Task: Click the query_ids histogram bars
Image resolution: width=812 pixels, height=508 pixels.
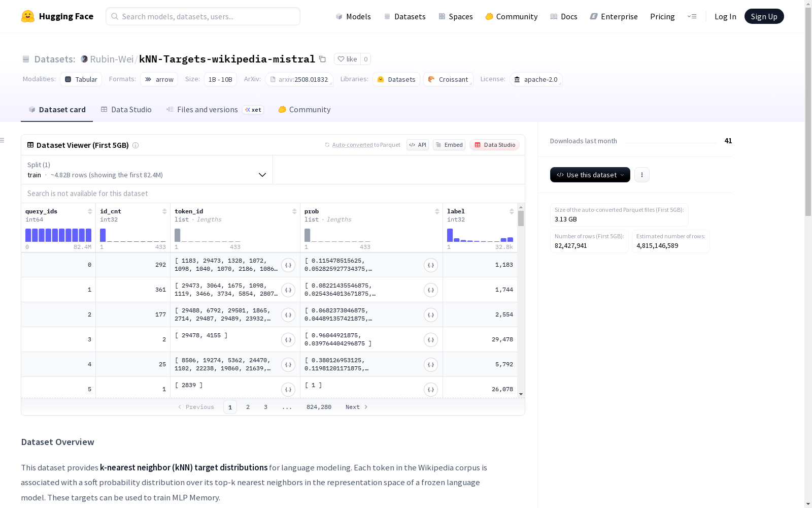Action: [58, 235]
